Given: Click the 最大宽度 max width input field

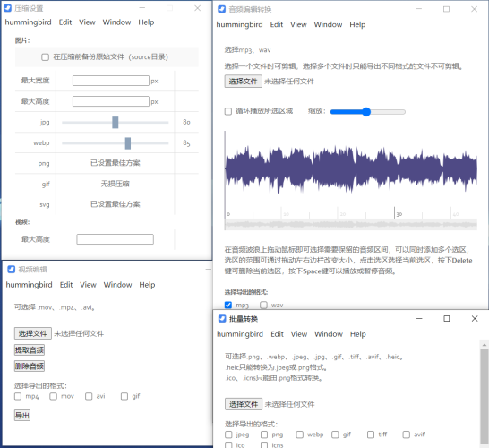Looking at the screenshot, I should click(111, 81).
